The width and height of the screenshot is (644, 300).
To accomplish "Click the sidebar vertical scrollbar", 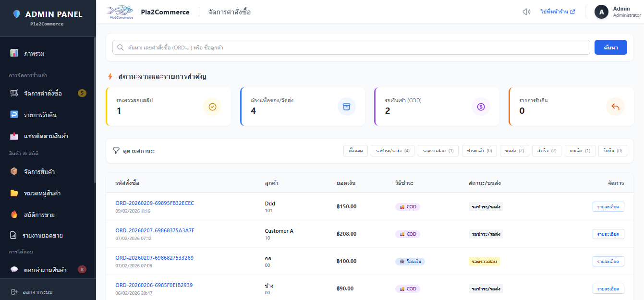I will tap(95, 110).
